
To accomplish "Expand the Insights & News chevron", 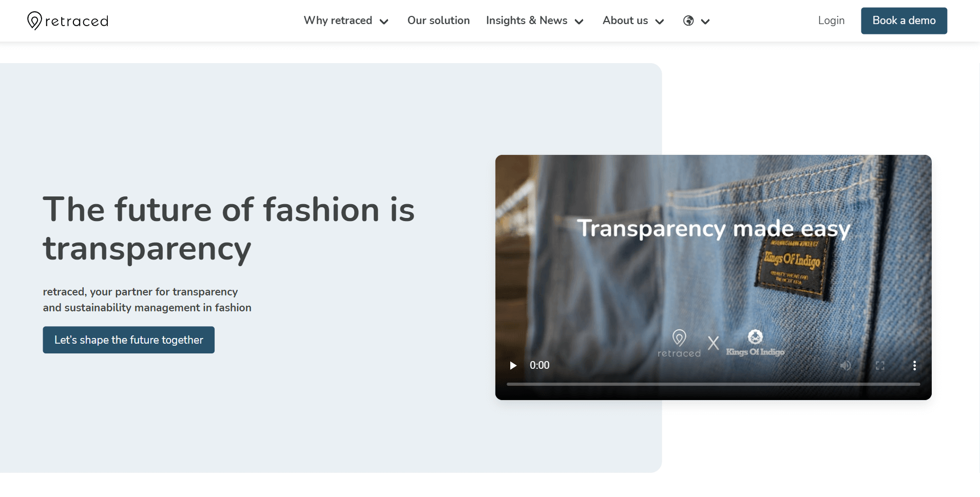I will 579,22.
